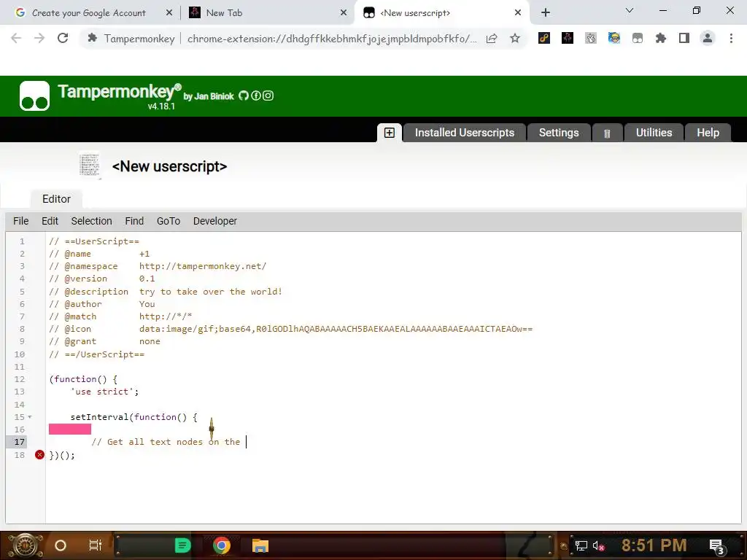Open the File menu
The image size is (747, 560).
tap(21, 221)
